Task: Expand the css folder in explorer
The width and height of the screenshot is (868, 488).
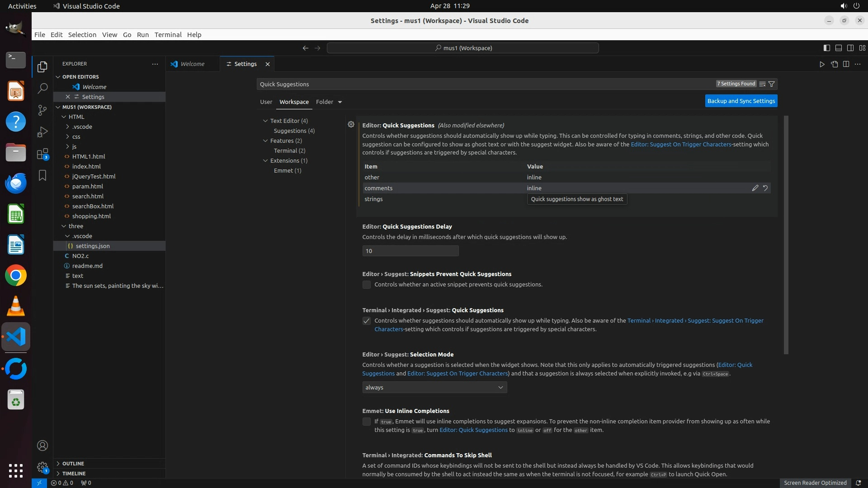Action: click(76, 136)
